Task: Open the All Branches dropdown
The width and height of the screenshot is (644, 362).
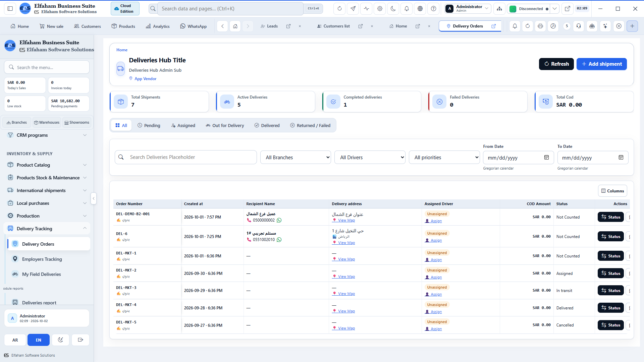Action: point(296,158)
